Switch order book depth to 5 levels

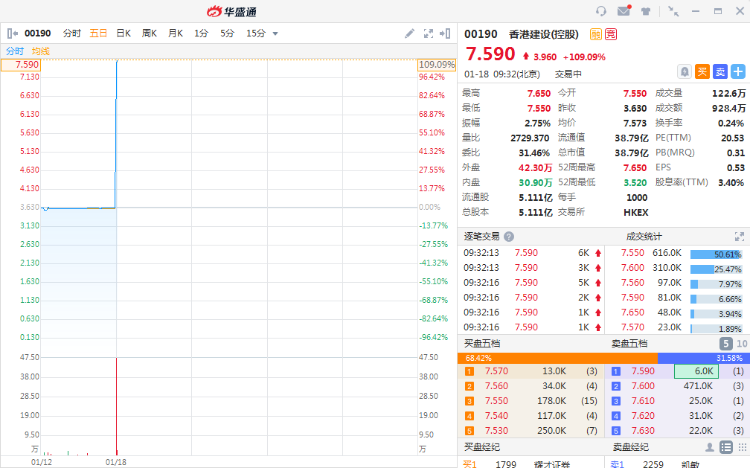pos(727,343)
